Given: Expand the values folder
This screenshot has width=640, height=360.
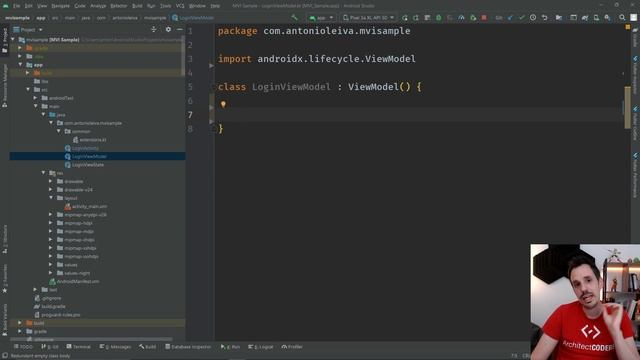Looking at the screenshot, I should pos(51,264).
